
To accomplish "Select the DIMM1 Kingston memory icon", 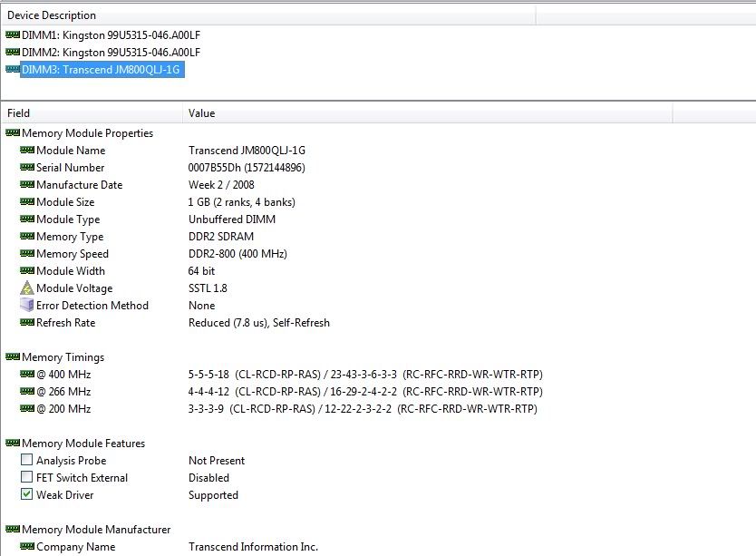I will pyautogui.click(x=13, y=34).
